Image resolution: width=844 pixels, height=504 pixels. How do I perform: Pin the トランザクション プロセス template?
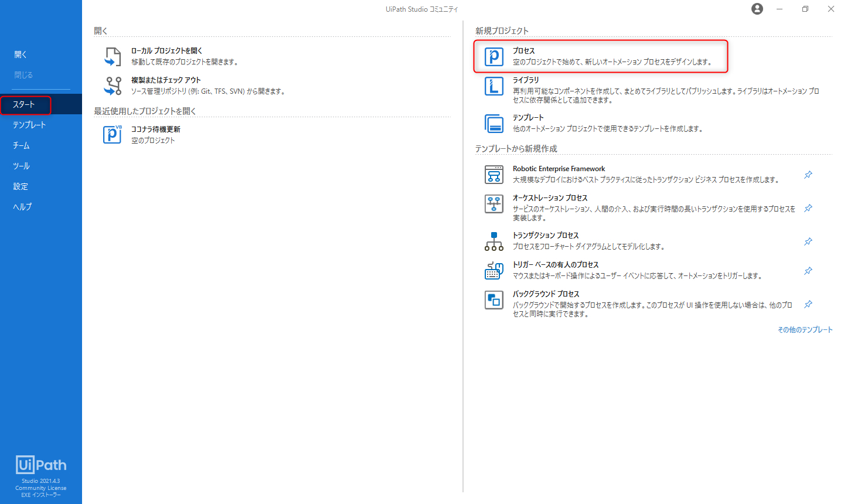pyautogui.click(x=808, y=241)
